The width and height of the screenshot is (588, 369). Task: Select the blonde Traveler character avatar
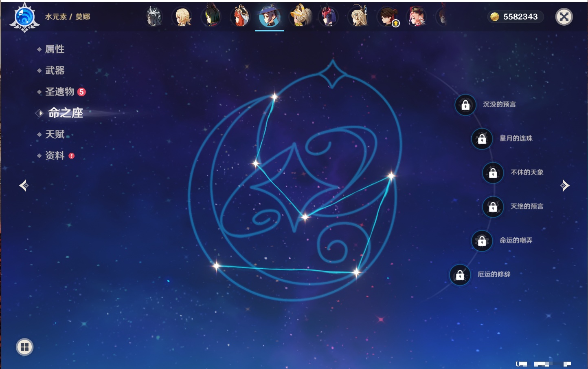point(182,17)
